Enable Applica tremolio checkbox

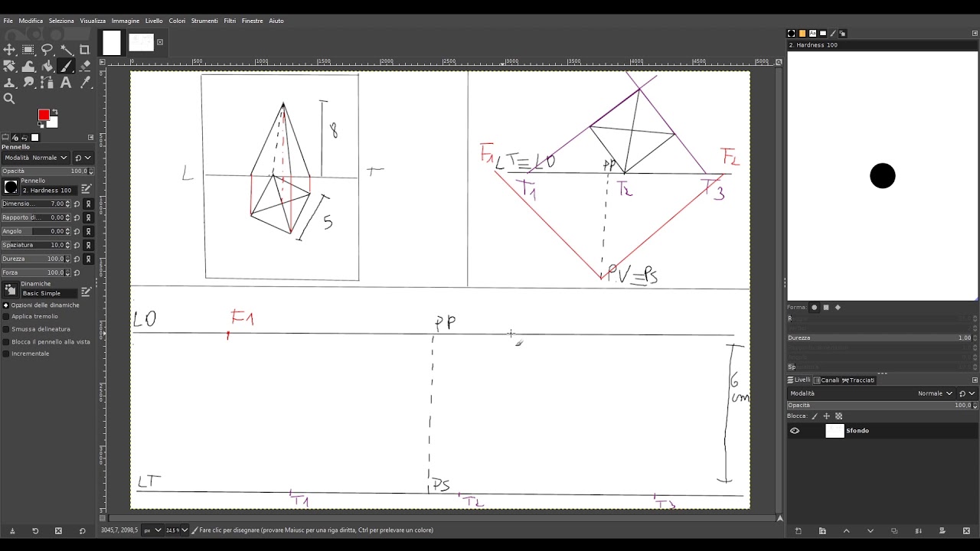[x=6, y=317]
